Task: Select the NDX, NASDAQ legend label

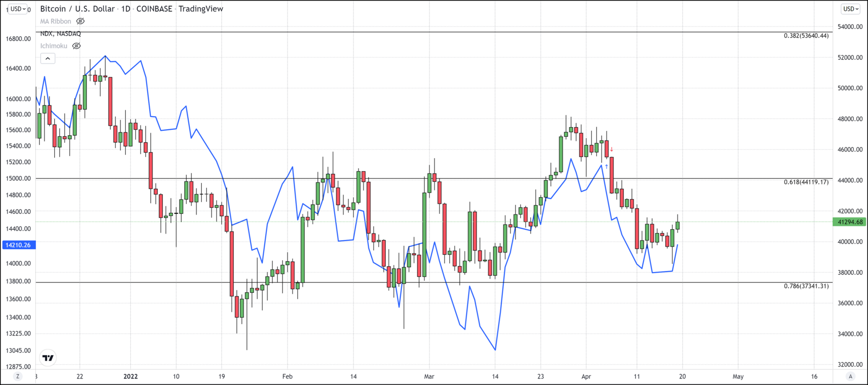Action: (x=60, y=34)
